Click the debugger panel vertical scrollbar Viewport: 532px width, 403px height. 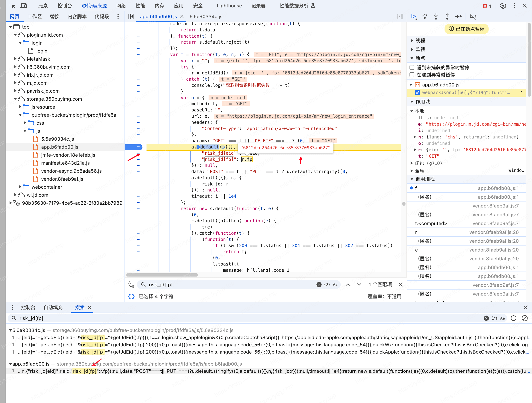(529, 60)
